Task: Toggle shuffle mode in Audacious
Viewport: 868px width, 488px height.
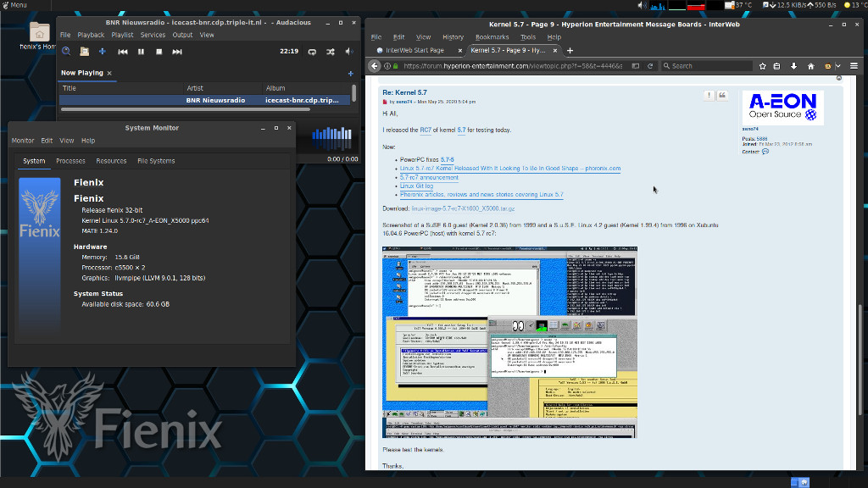Action: coord(331,52)
